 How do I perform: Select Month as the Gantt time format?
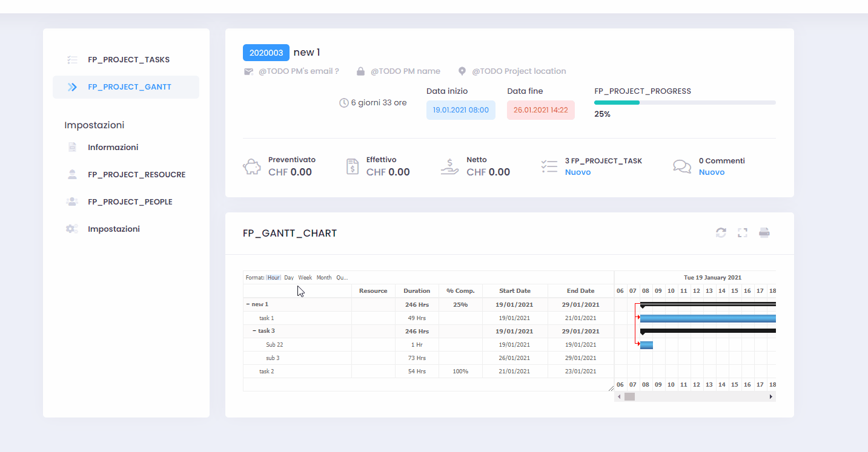[324, 277]
